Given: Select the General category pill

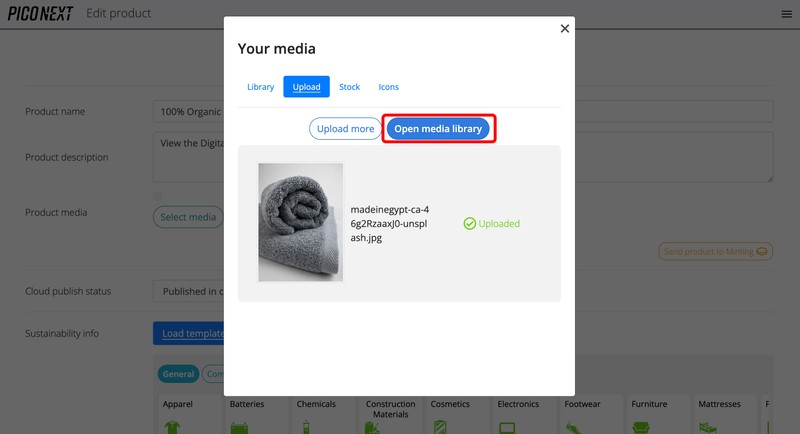Looking at the screenshot, I should tap(178, 374).
